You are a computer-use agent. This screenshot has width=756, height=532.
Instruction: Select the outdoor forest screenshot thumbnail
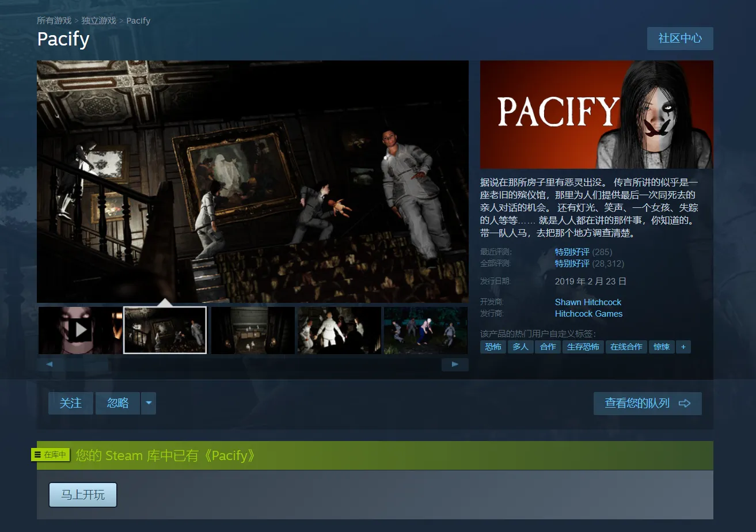(425, 330)
